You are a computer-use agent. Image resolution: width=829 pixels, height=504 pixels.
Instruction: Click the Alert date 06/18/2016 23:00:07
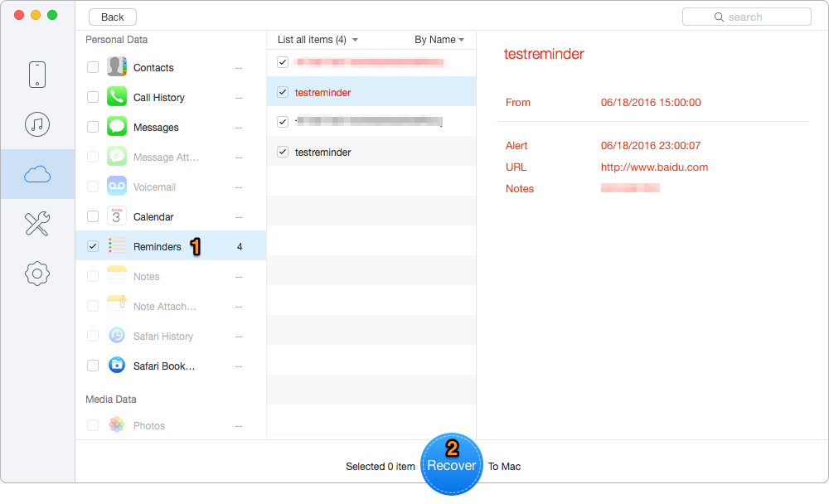point(651,145)
